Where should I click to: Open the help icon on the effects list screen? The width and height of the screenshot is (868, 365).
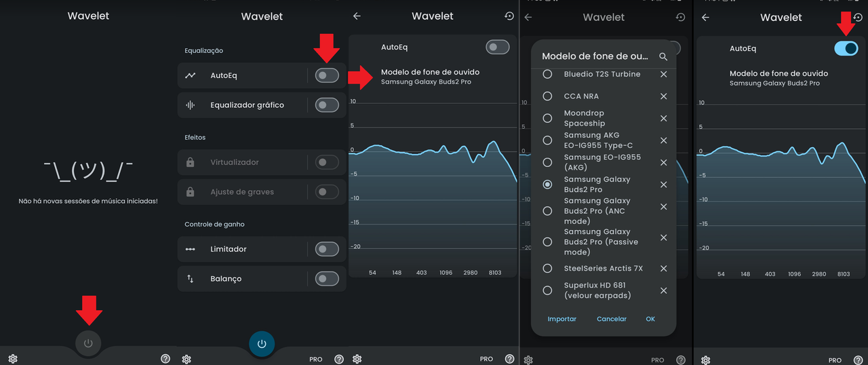339,359
